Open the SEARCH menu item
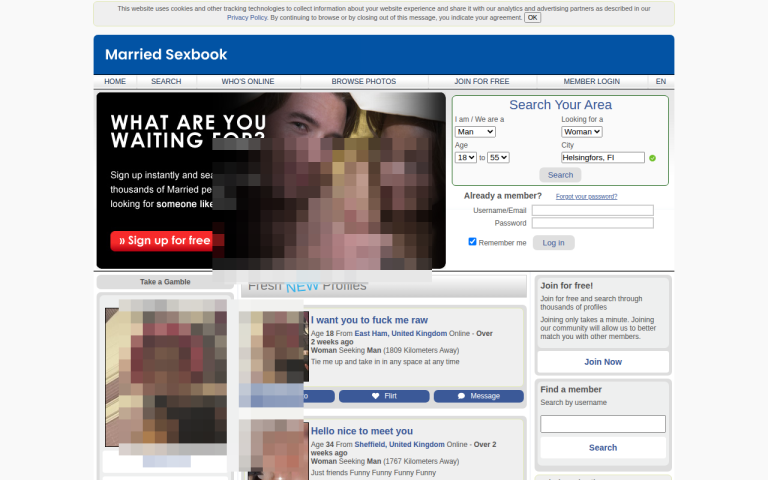 (x=166, y=81)
